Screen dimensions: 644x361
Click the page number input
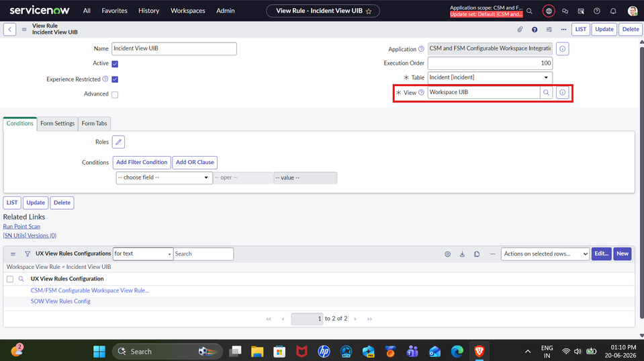(307, 319)
